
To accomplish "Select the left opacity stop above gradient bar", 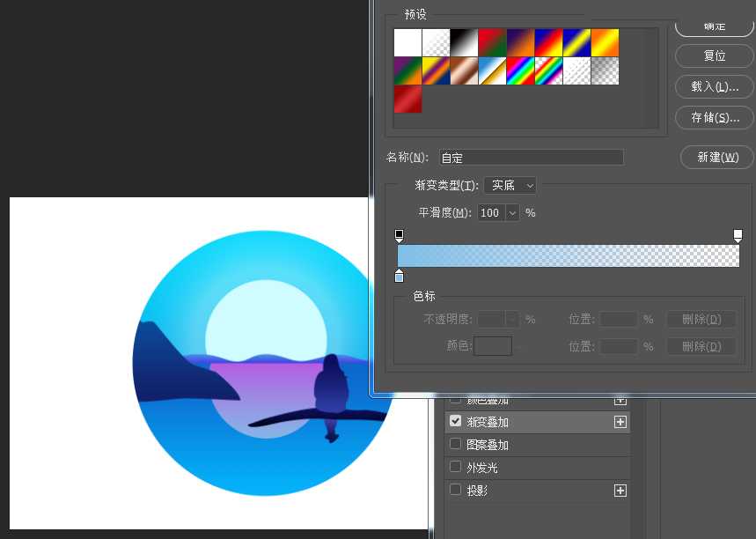I will click(x=399, y=235).
